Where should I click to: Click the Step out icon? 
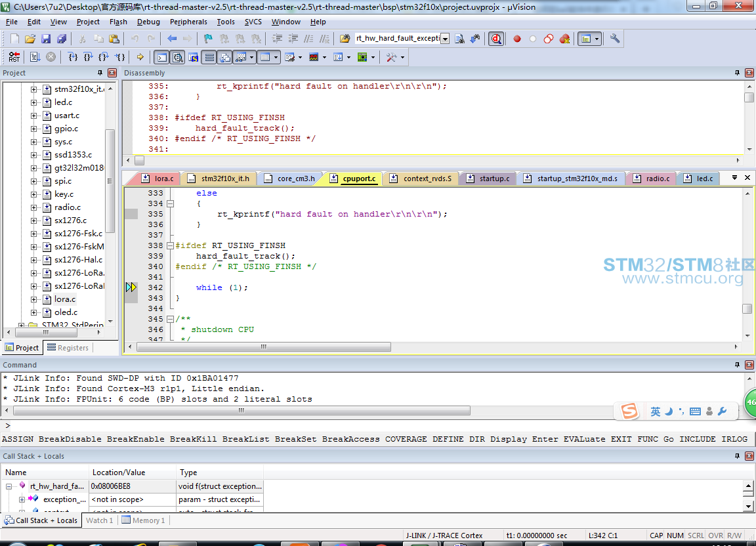point(104,57)
